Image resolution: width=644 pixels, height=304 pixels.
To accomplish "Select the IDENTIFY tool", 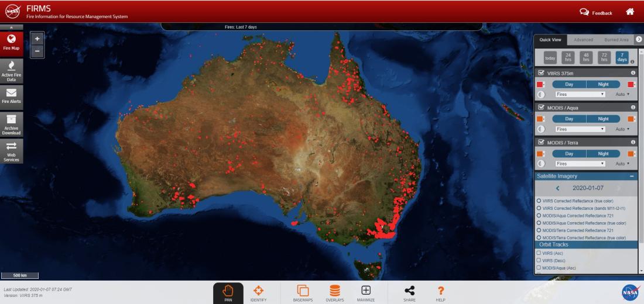I will (258, 293).
